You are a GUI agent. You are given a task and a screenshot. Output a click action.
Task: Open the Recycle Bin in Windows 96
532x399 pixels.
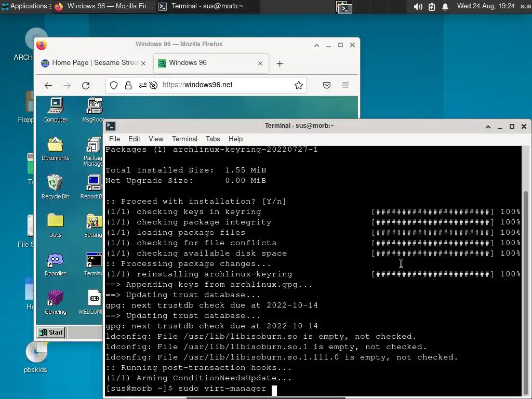click(x=55, y=187)
